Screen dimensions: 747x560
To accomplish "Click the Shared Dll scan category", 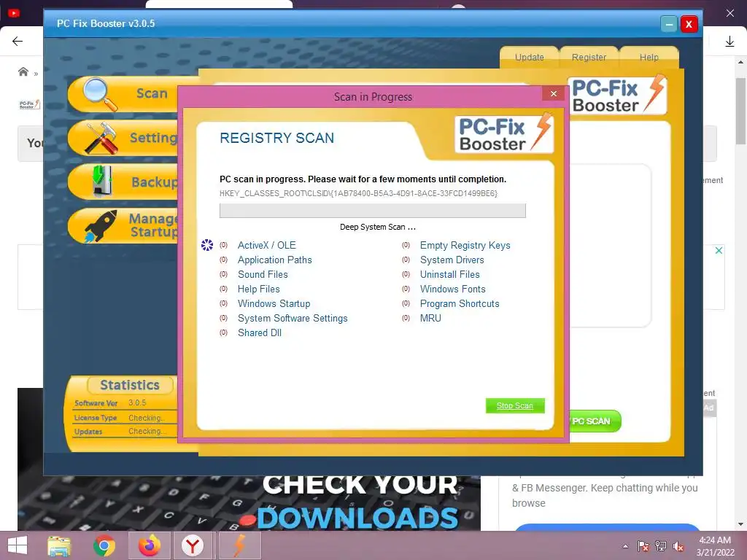I will (x=260, y=332).
